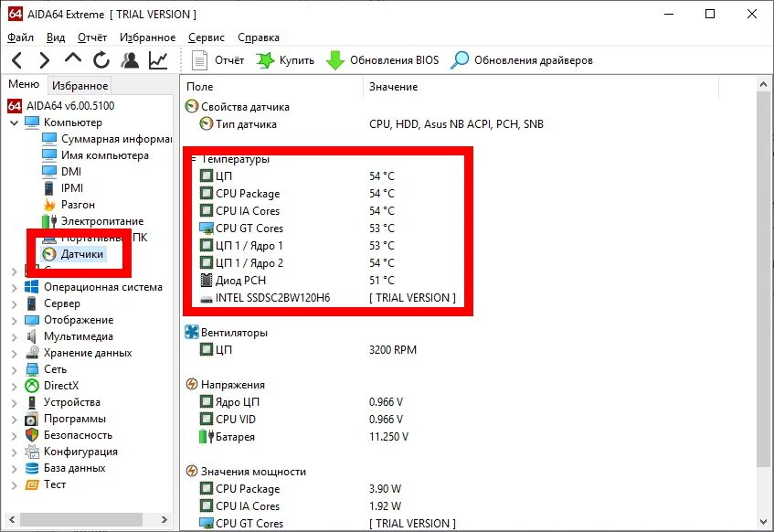Image resolution: width=774 pixels, height=532 pixels.
Task: Select the CPU IA Cores temperature row
Action: pos(297,211)
